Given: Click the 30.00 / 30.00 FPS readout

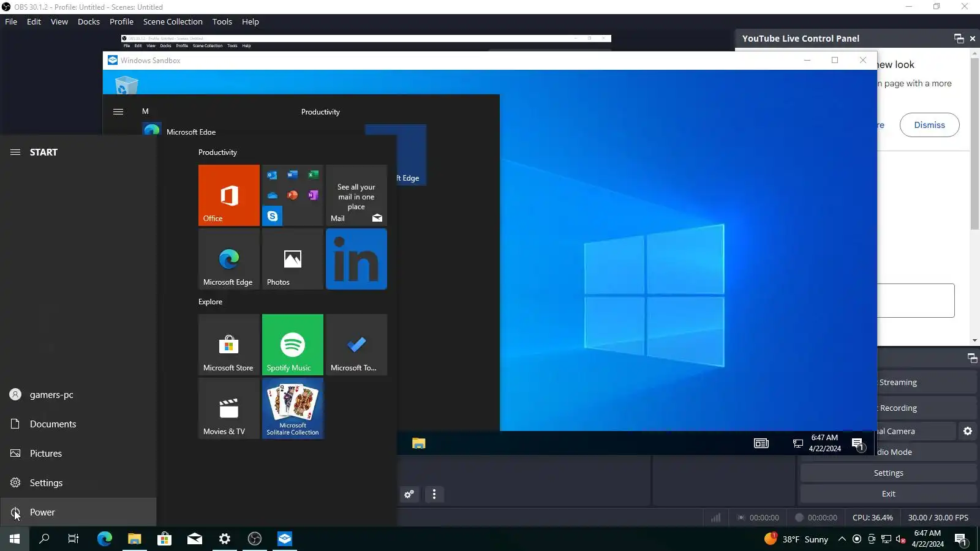Looking at the screenshot, I should [x=938, y=517].
